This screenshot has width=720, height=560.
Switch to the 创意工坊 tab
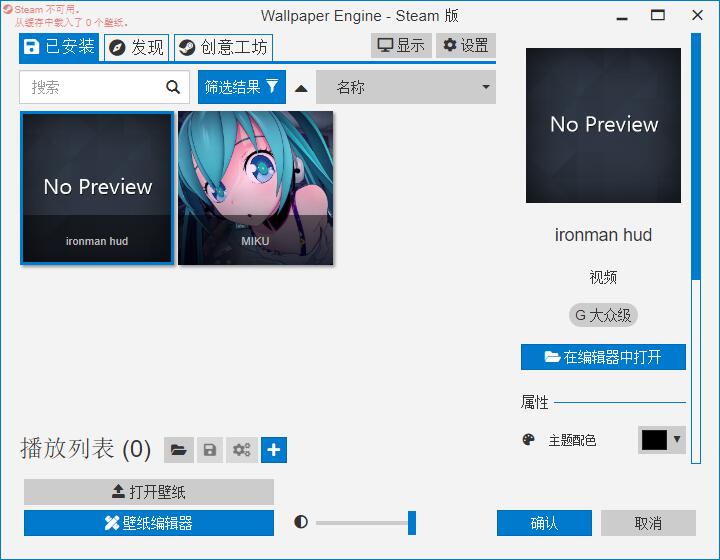[x=224, y=47]
